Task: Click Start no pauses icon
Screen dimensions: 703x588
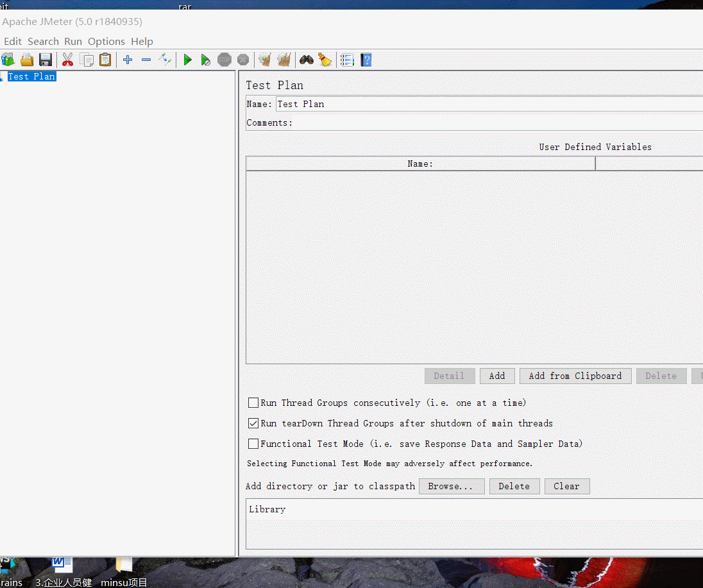Action: (x=206, y=60)
